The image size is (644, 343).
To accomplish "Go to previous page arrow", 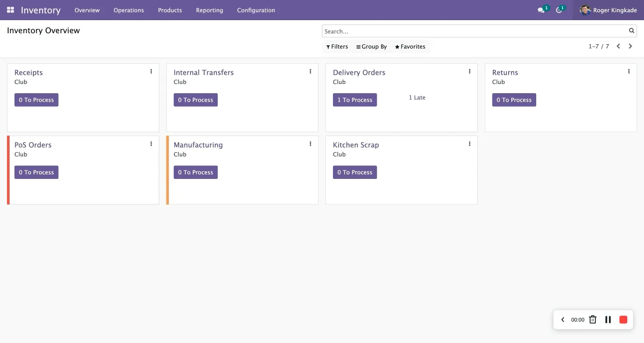I will 618,46.
